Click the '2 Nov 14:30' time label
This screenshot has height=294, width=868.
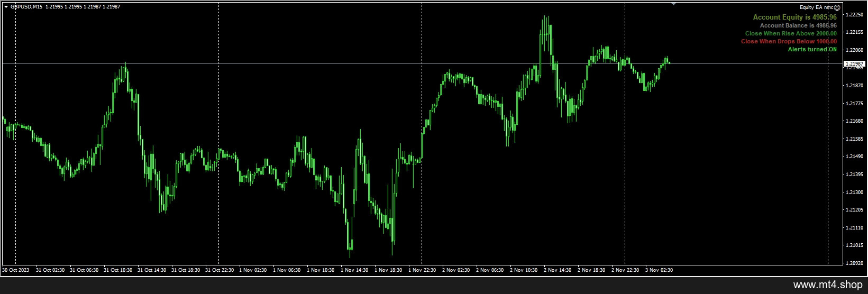pos(558,270)
